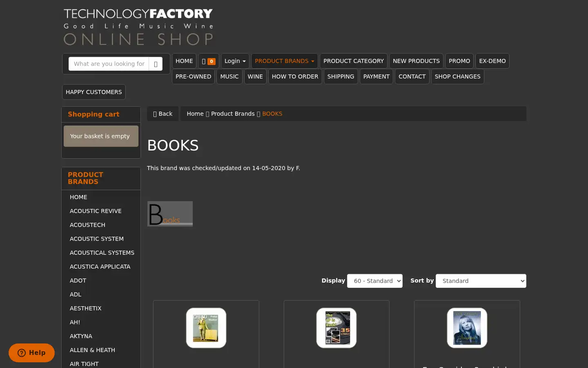Open the Product Category menu item

[354, 61]
